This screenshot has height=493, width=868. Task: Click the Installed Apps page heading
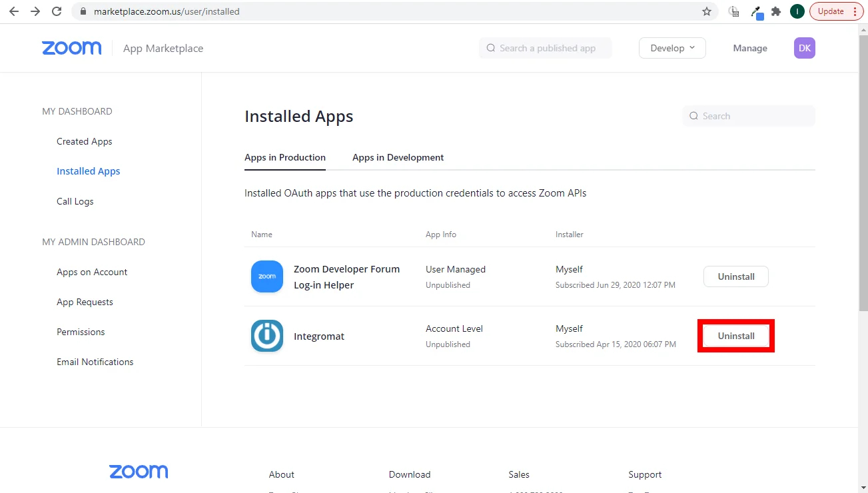click(299, 117)
